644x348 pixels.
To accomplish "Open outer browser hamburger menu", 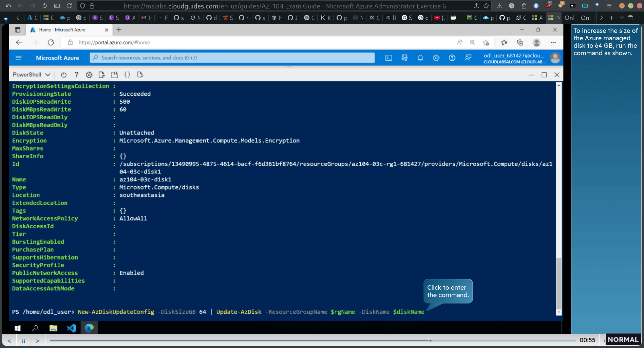I will (x=609, y=6).
